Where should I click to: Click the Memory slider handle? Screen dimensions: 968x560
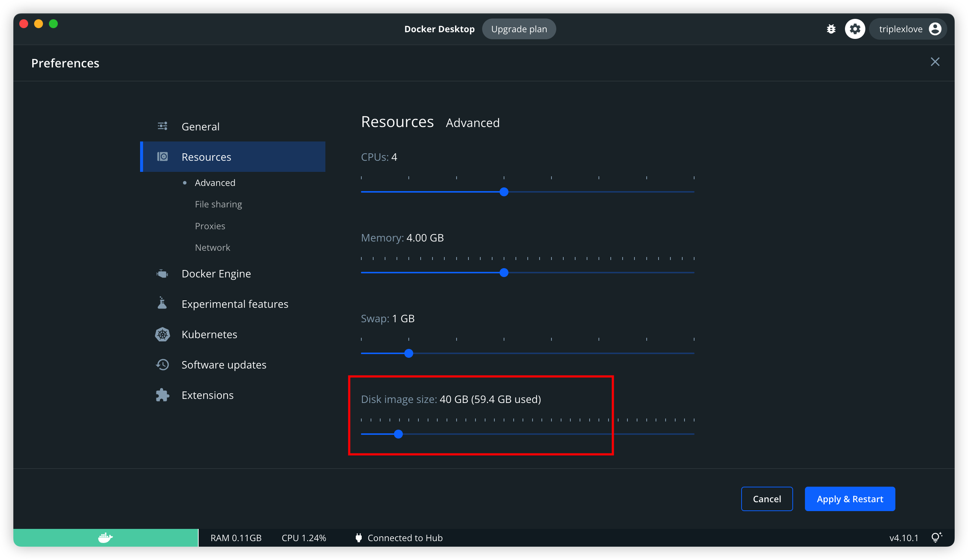[x=504, y=273]
